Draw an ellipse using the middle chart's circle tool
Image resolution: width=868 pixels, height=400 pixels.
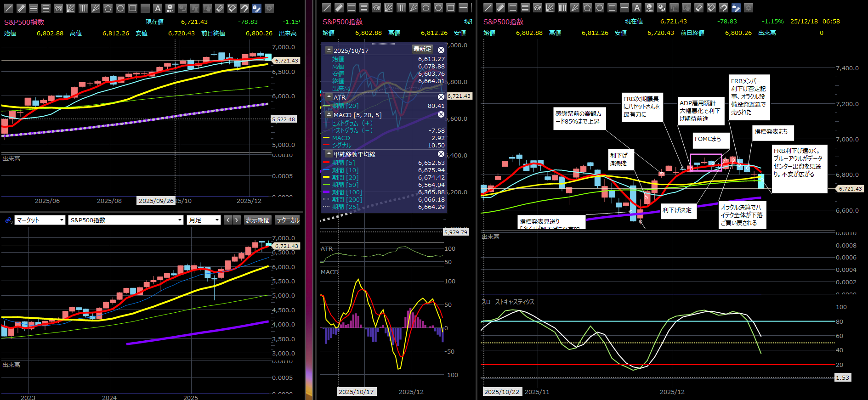tap(438, 8)
